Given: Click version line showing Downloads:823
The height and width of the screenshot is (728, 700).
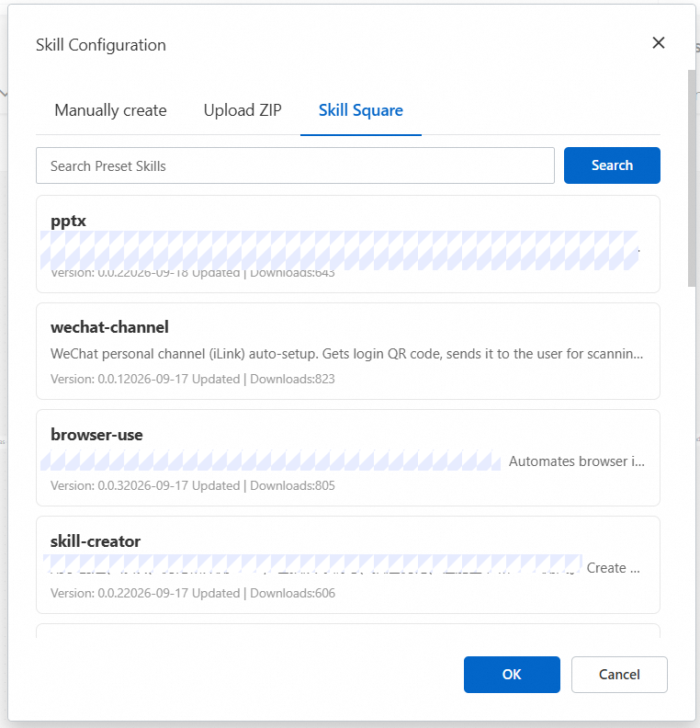Looking at the screenshot, I should (193, 379).
